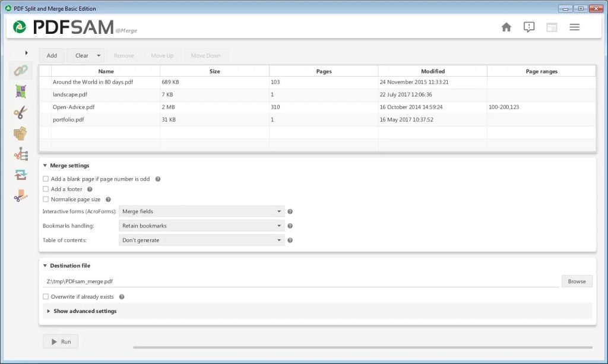Select the Open-Advice.pdf row

point(318,107)
